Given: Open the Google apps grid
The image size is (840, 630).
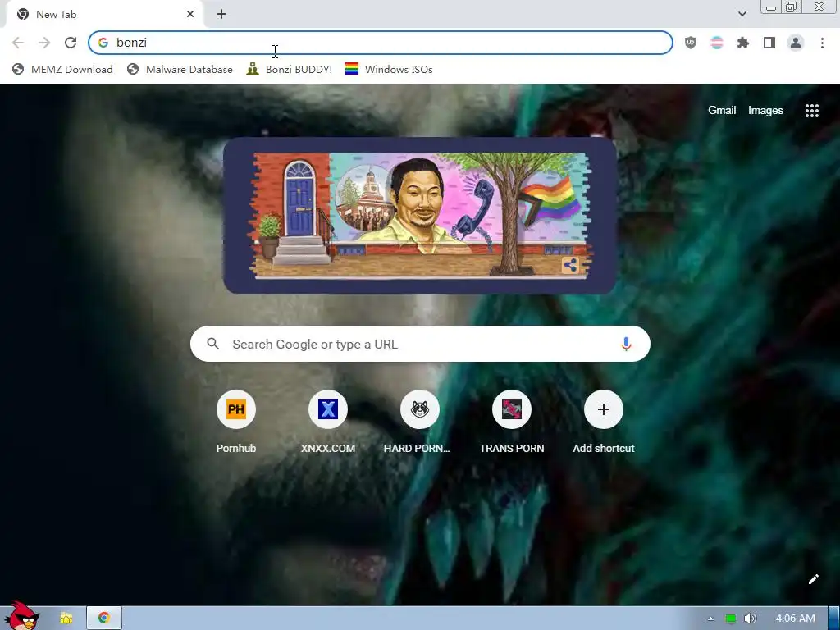Looking at the screenshot, I should (811, 111).
